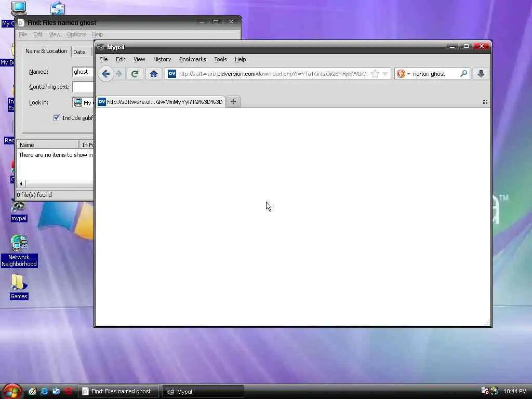The height and width of the screenshot is (399, 532).
Task: Launch Internet Explorer from quick launch
Action: tap(44, 391)
